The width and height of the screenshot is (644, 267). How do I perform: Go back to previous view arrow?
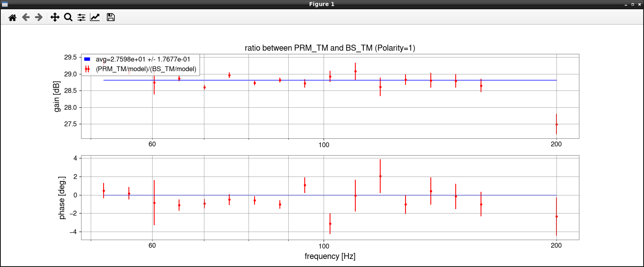point(26,17)
